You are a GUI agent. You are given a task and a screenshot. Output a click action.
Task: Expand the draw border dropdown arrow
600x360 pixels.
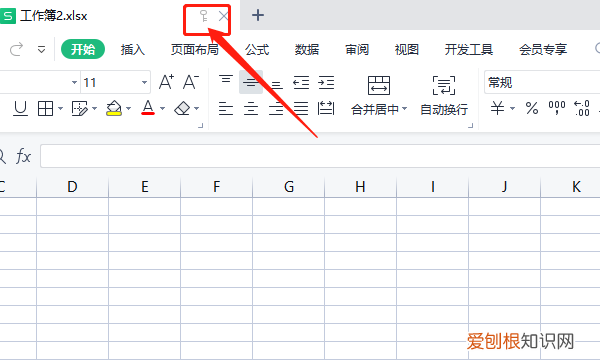click(94, 109)
